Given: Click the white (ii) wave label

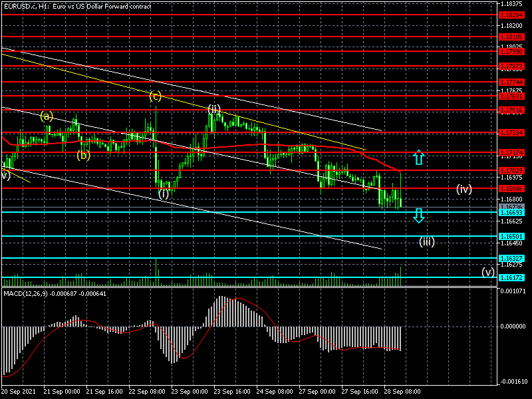Looking at the screenshot, I should tap(213, 108).
